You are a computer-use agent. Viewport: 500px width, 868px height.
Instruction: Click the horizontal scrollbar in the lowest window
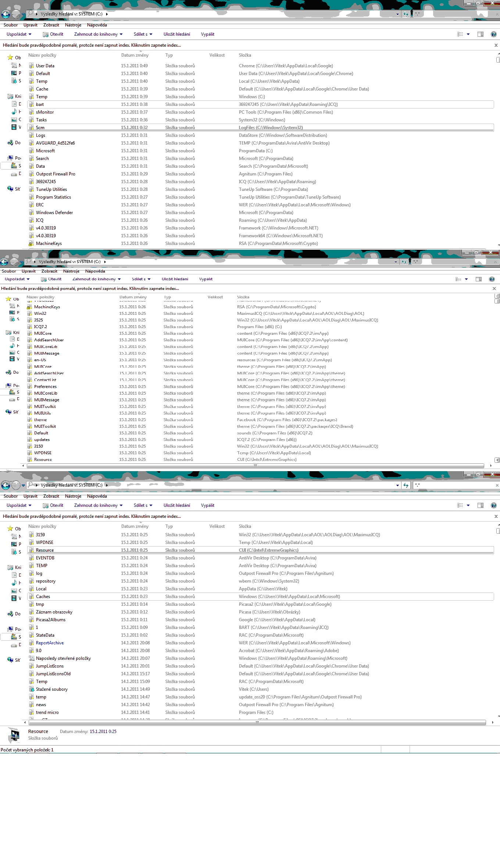click(257, 723)
